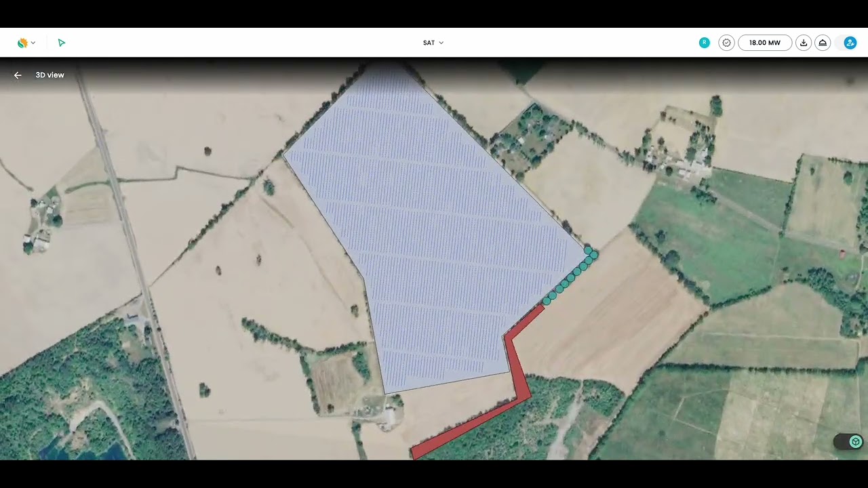Go back with the left arrow
This screenshot has width=868, height=488.
pos(18,75)
